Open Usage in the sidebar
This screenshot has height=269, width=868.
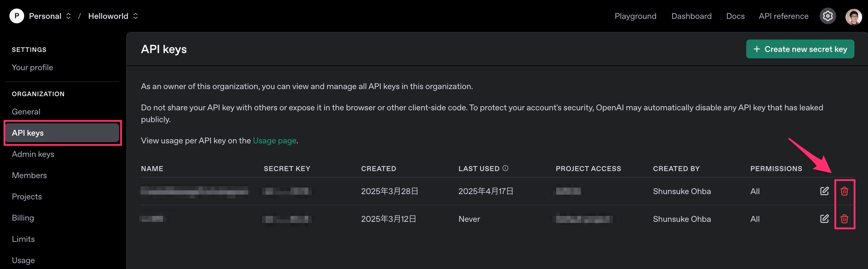[23, 260]
